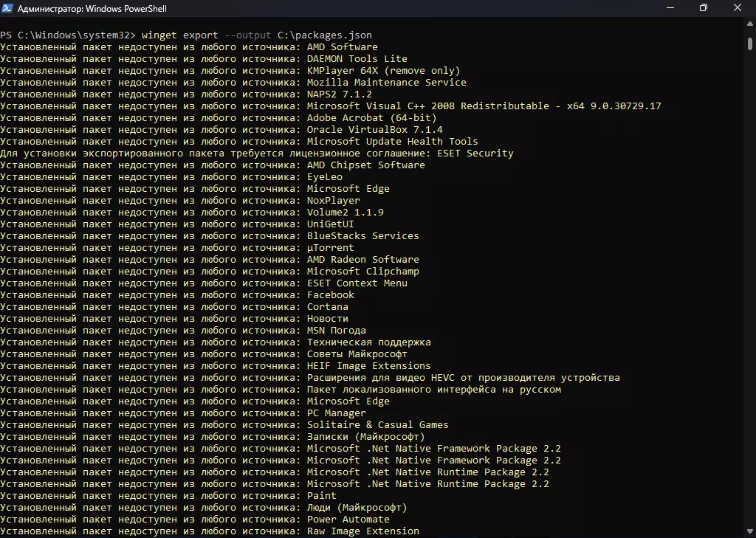The height and width of the screenshot is (538, 756).
Task: Click the DAEMON Tools Lite output entry
Action: point(357,59)
